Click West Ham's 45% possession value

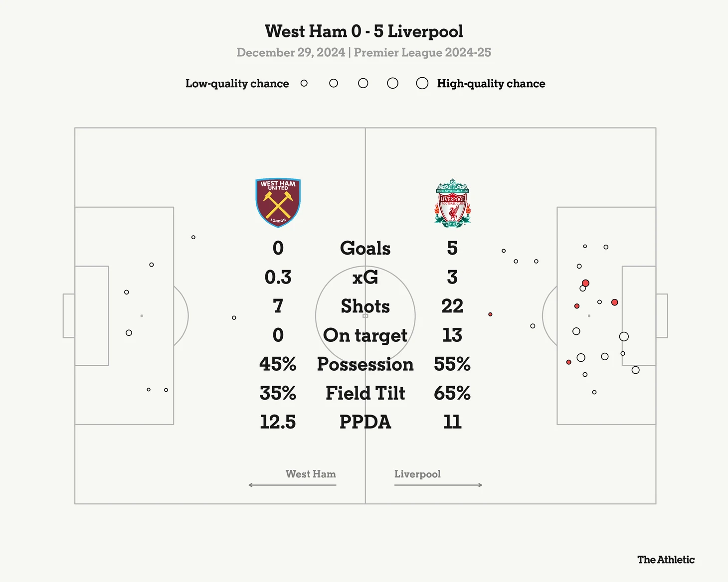coord(278,364)
